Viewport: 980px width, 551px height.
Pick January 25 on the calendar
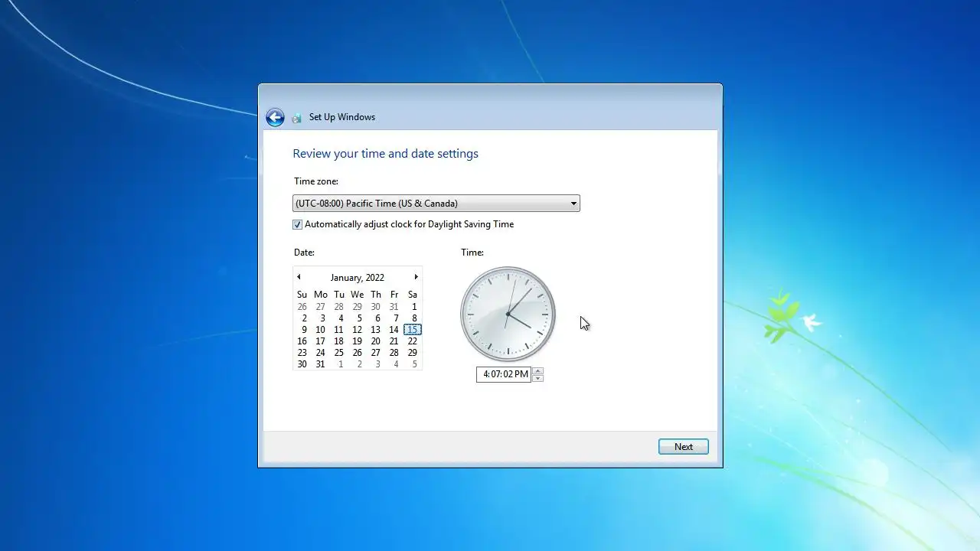pos(339,353)
